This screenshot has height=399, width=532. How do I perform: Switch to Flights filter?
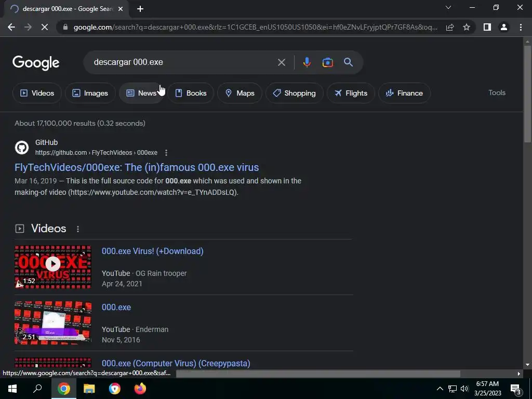[x=351, y=93]
